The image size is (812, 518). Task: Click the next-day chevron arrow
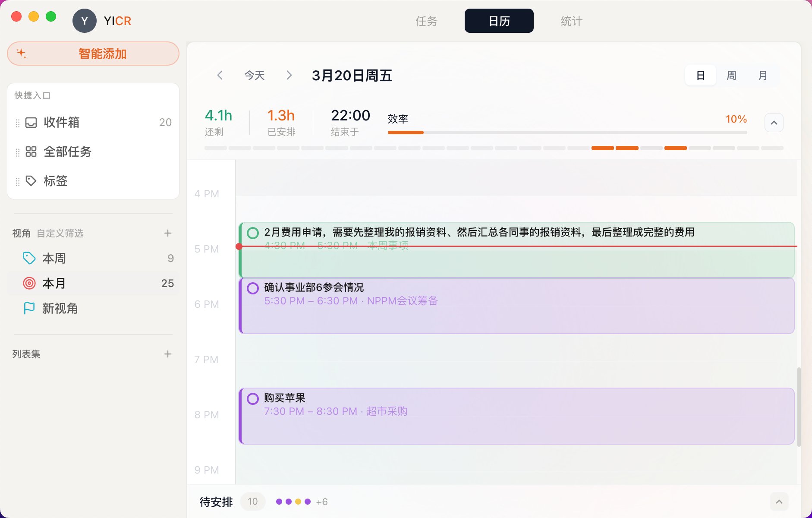(x=289, y=75)
